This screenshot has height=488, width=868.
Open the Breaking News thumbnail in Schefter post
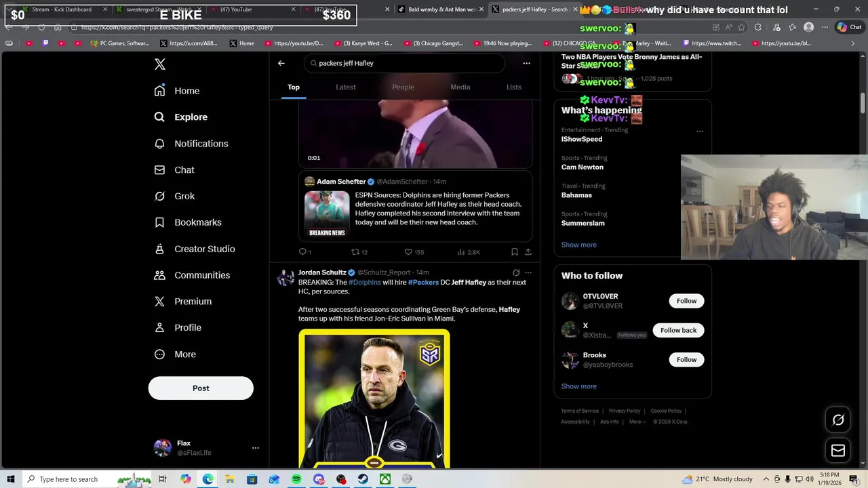(x=327, y=214)
